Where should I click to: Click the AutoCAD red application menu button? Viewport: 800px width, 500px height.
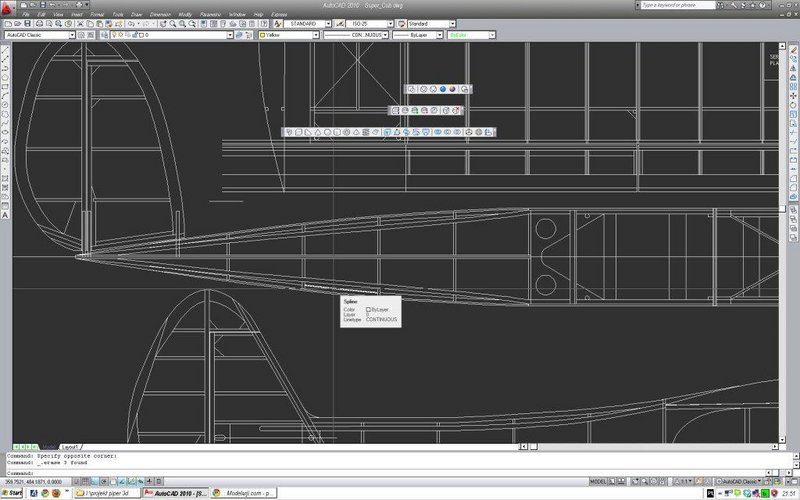point(7,7)
